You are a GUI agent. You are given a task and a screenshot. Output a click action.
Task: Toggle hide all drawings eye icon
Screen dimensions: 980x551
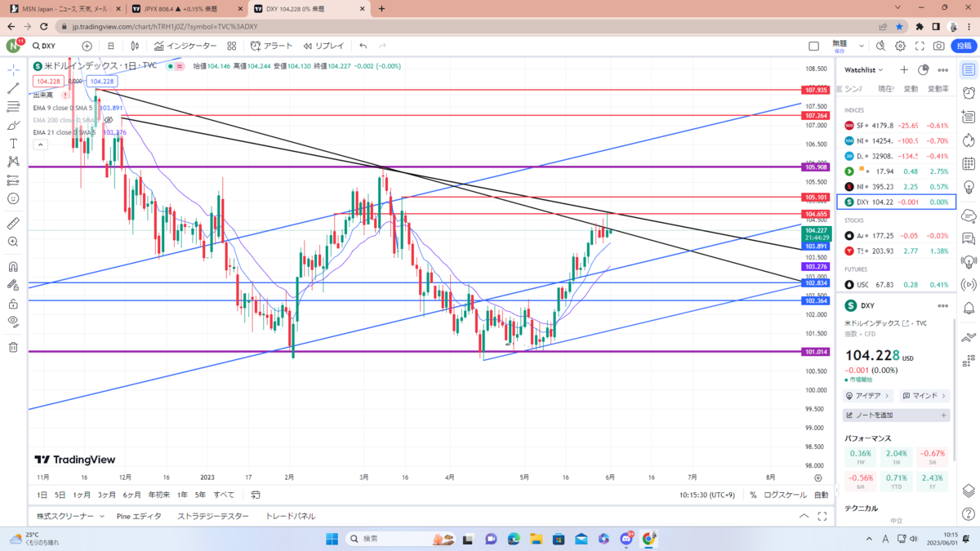(13, 322)
